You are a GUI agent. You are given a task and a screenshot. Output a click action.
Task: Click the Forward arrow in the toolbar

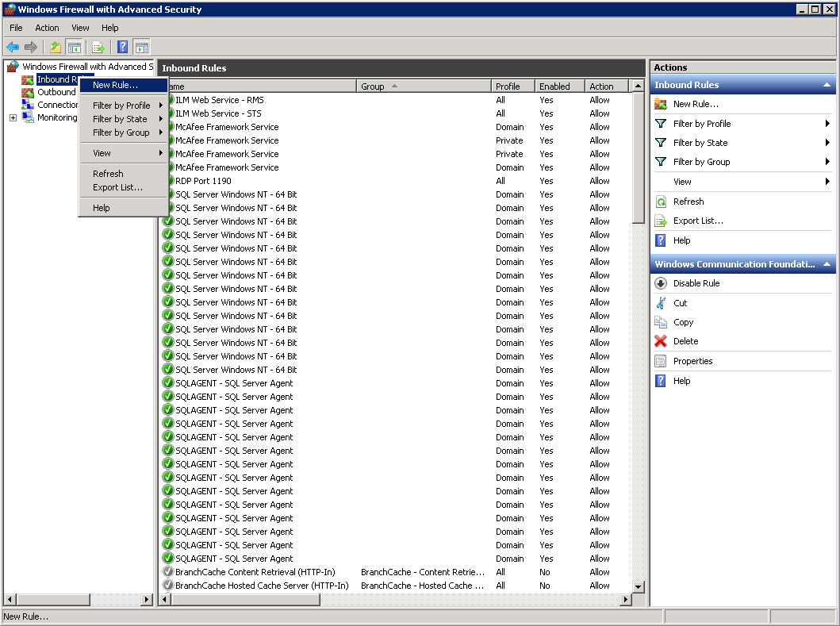tap(31, 47)
